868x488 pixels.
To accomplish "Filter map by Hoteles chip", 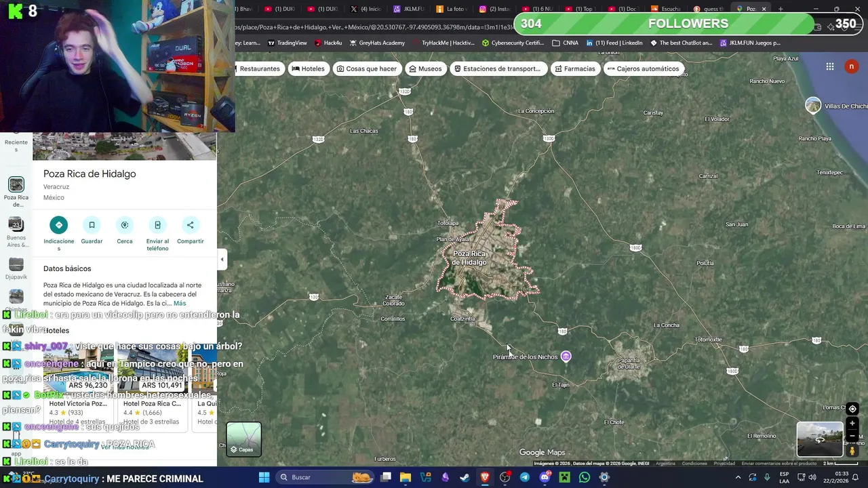I will pyautogui.click(x=309, y=68).
